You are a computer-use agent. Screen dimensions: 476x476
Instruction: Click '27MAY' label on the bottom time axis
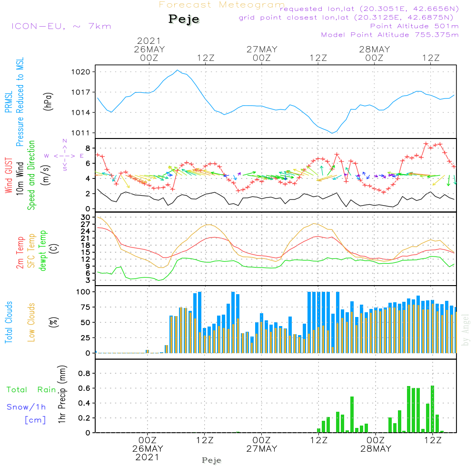[262, 449]
